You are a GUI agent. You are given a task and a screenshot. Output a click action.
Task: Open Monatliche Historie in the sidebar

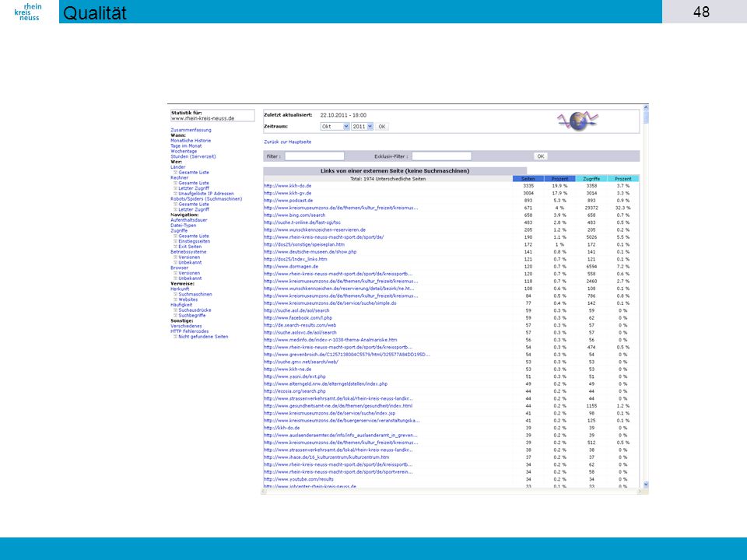click(191, 141)
